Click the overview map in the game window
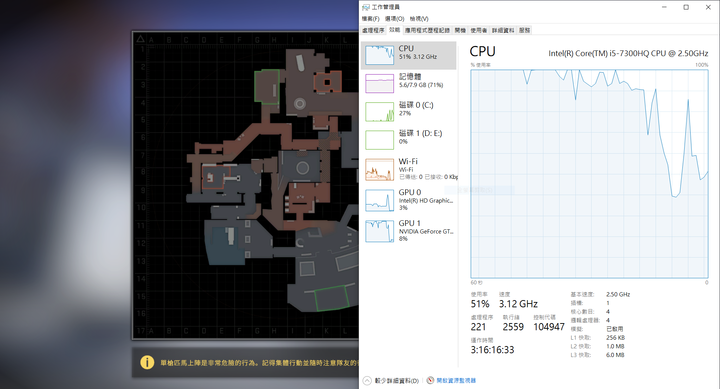Viewport: 720px width, 389px height. [x=246, y=186]
